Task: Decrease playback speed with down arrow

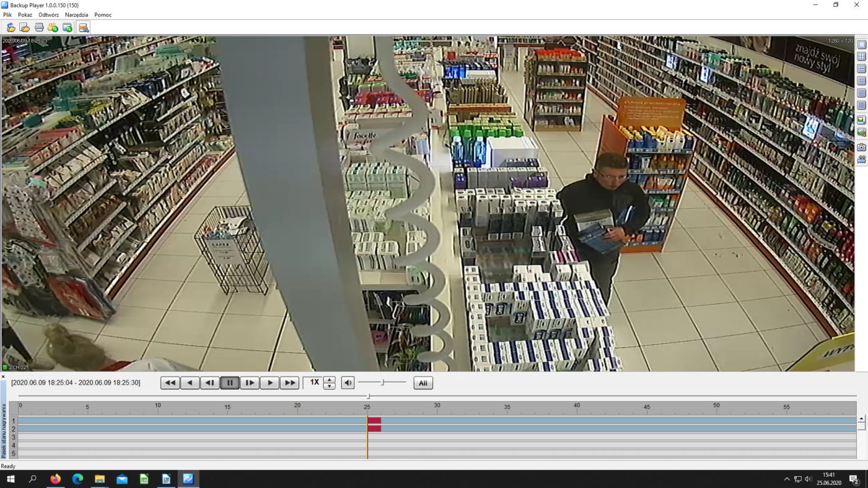Action: tap(329, 386)
